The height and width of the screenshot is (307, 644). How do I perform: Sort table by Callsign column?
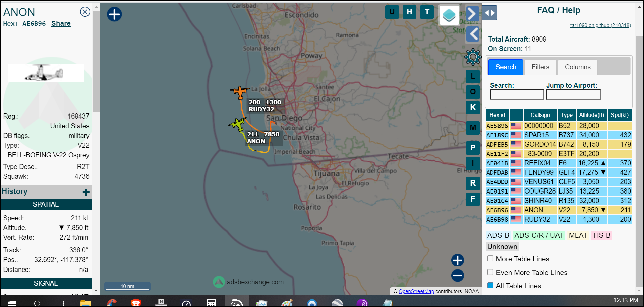coord(540,115)
